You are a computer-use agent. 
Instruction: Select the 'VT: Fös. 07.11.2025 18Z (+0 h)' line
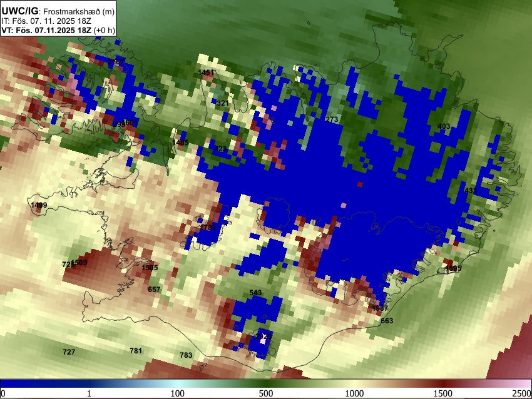(x=58, y=30)
